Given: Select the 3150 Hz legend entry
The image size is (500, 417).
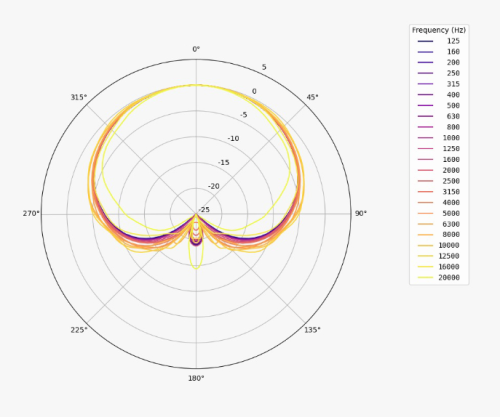Looking at the screenshot, I should point(439,192).
